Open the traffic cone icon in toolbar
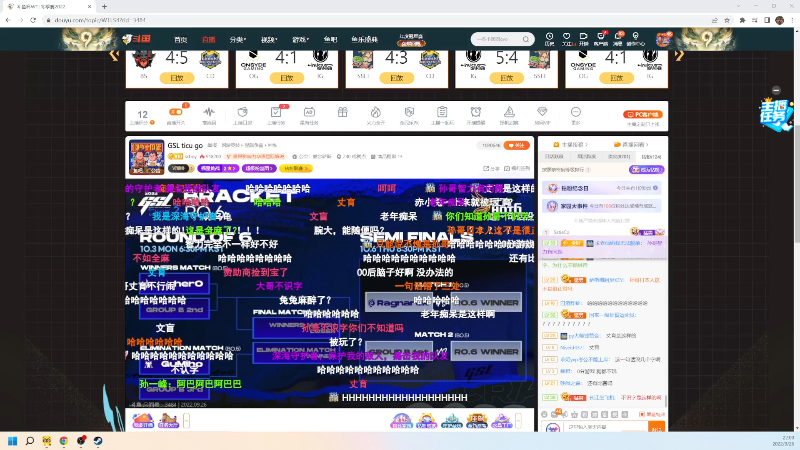Screen dimensions: 800x450 pyautogui.click(x=509, y=112)
